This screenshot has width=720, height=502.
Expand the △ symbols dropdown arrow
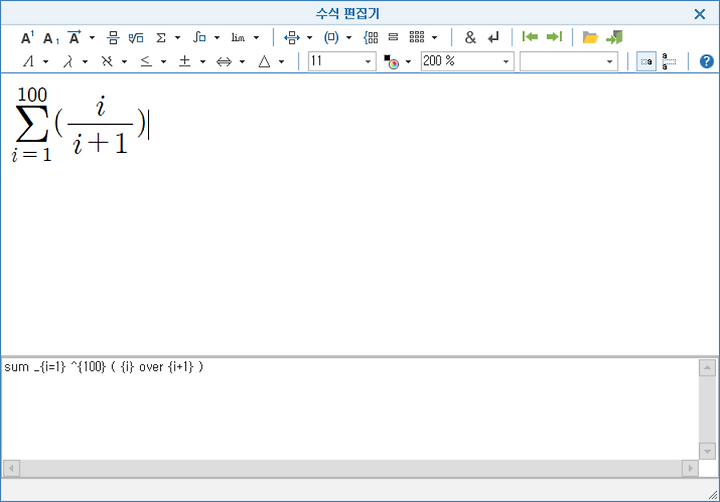281,62
